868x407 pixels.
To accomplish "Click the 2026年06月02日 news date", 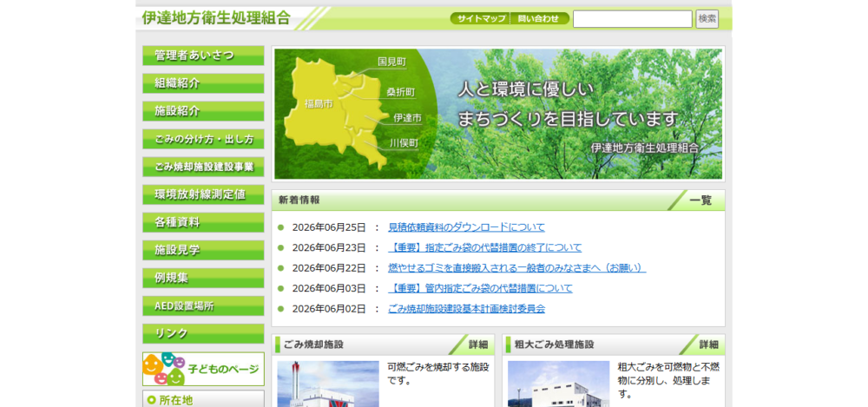I will [x=329, y=309].
